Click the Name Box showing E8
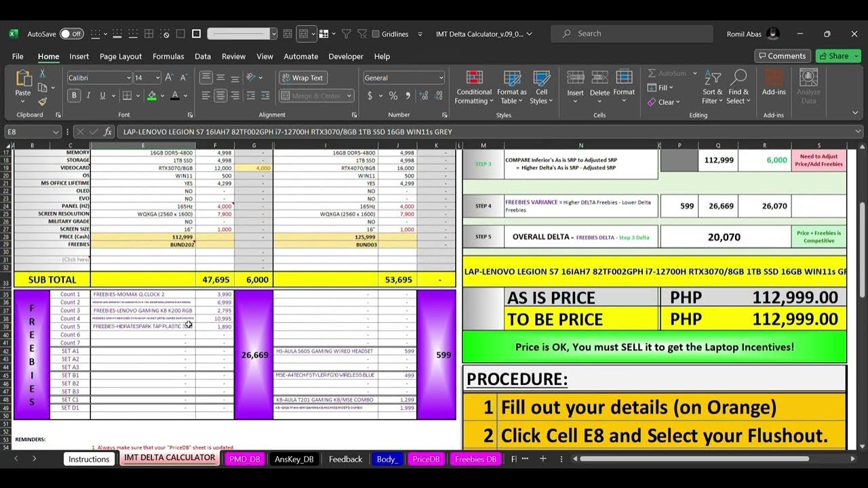 pos(33,131)
